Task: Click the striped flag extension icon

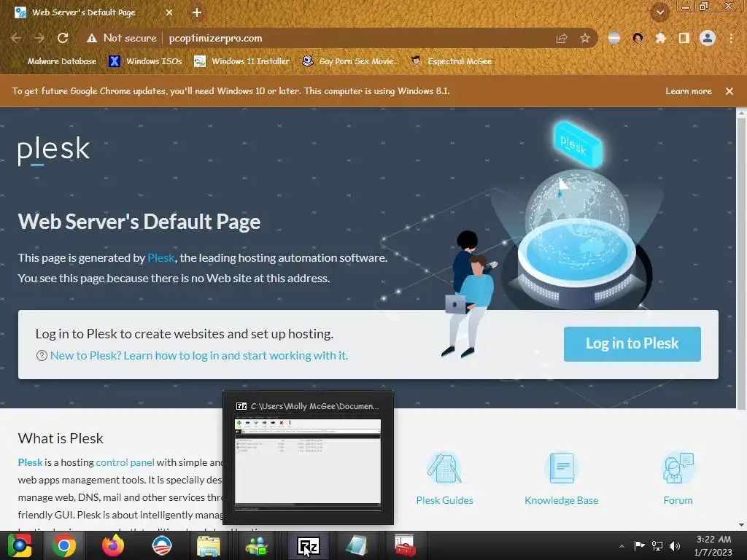Action: [614, 38]
